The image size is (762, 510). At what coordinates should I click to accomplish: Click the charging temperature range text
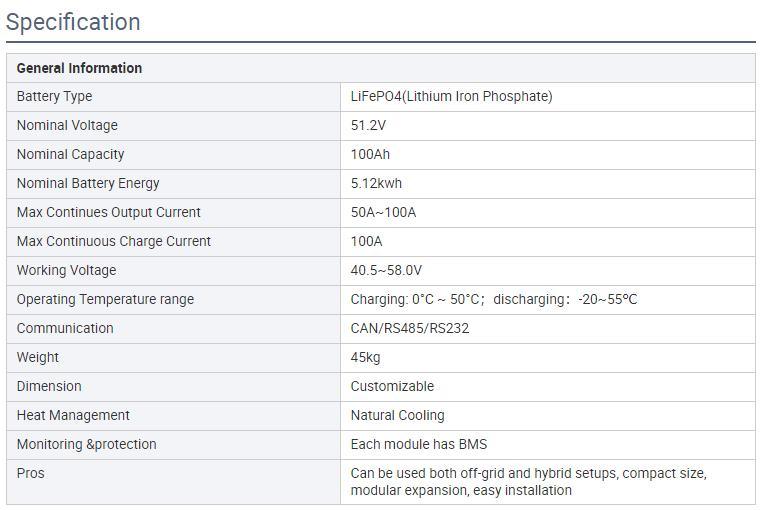pyautogui.click(x=417, y=300)
